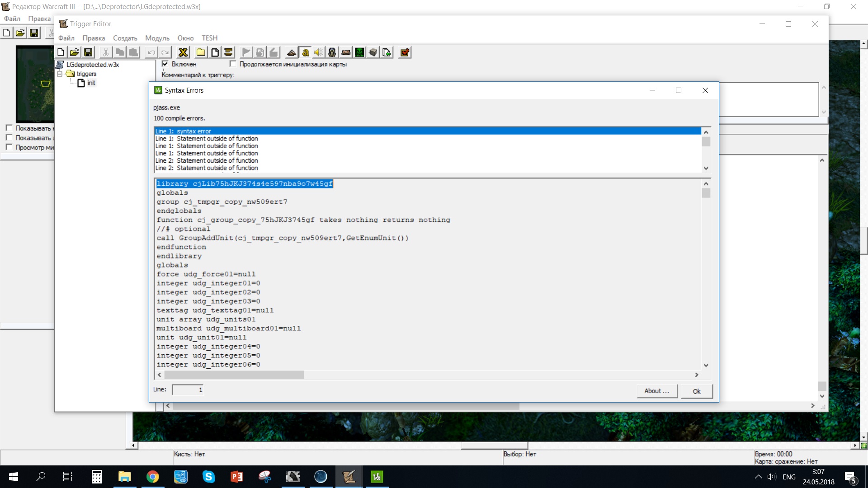Open the Import Manager toolbar icon

[x=387, y=52]
